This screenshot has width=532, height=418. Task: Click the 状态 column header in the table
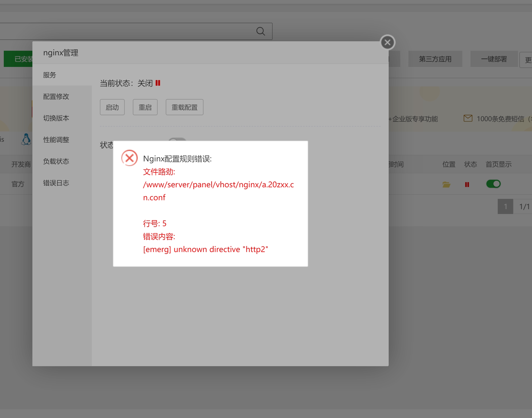tap(470, 164)
